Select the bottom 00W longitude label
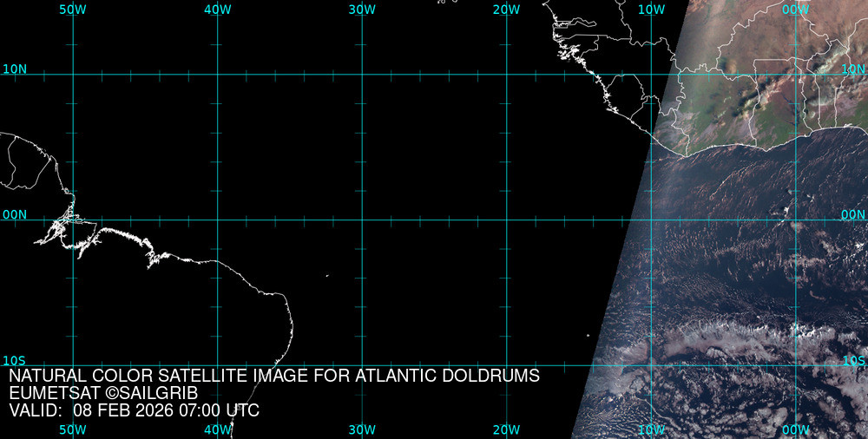The width and height of the screenshot is (868, 439). [795, 429]
